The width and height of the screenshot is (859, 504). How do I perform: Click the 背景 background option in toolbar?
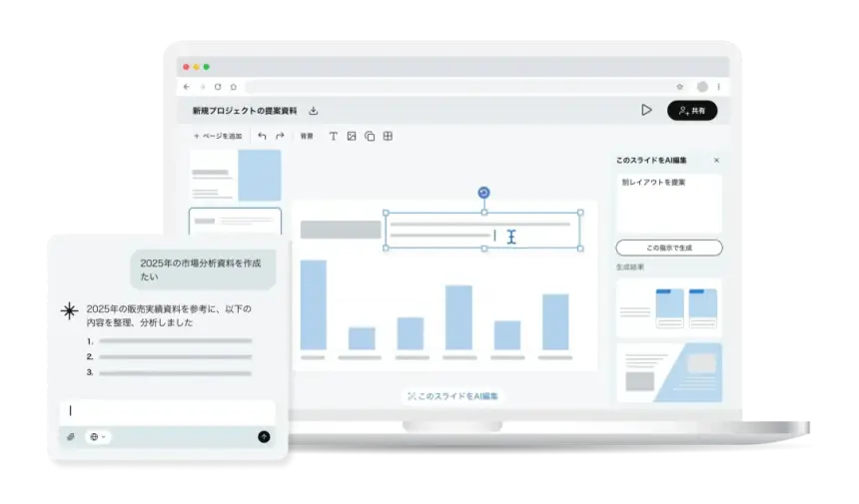point(307,136)
